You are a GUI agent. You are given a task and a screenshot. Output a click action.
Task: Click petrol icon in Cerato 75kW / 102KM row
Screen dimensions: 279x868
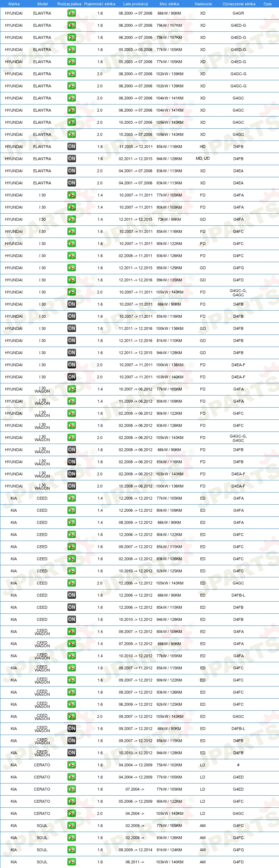(x=71, y=765)
